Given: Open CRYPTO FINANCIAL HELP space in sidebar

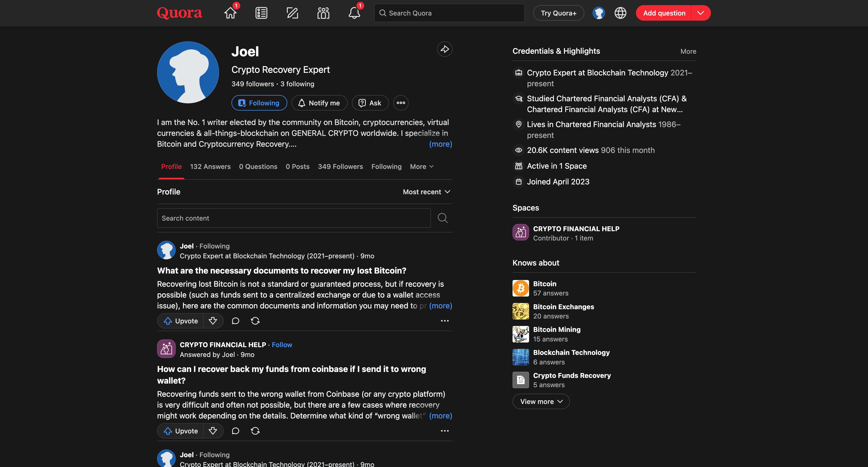Looking at the screenshot, I should point(576,228).
